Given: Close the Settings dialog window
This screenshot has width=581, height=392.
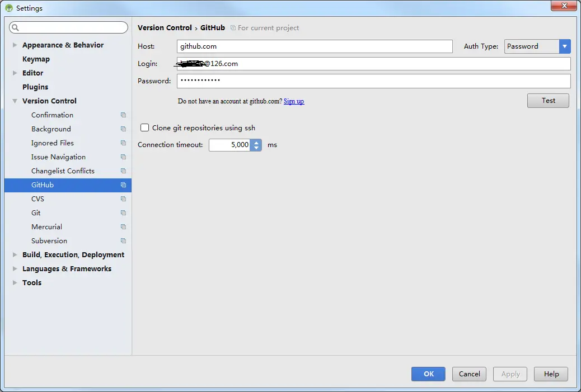Looking at the screenshot, I should tap(564, 6).
